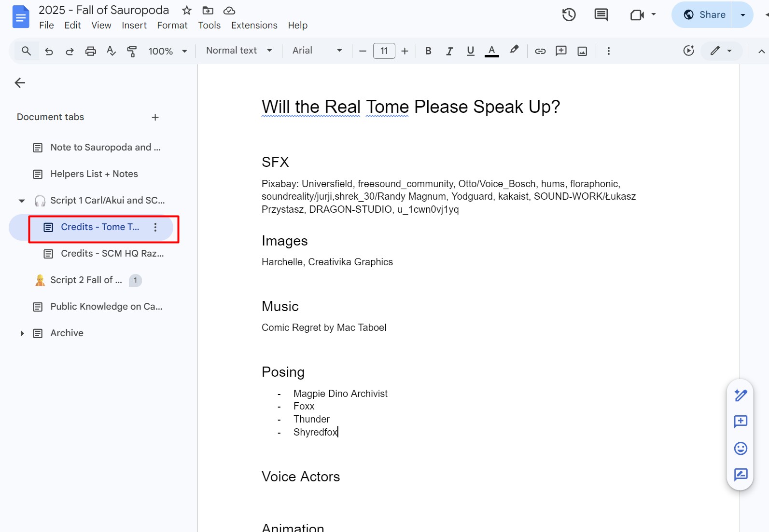Expand the Archive tab tree
769x532 pixels.
pos(22,333)
